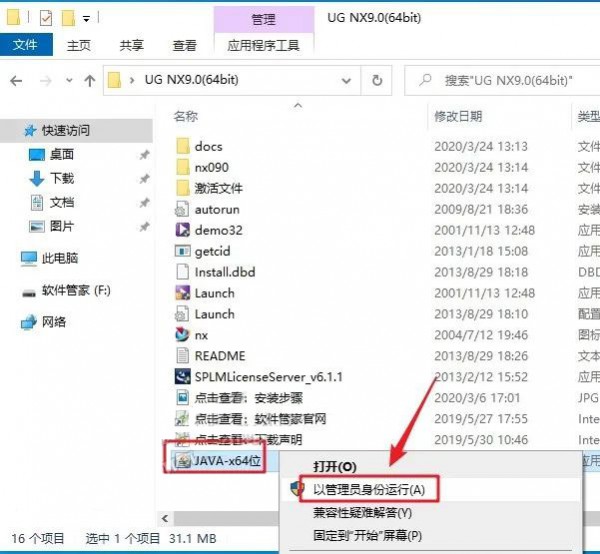
Task: Select the Install.dbd file icon
Action: [183, 272]
